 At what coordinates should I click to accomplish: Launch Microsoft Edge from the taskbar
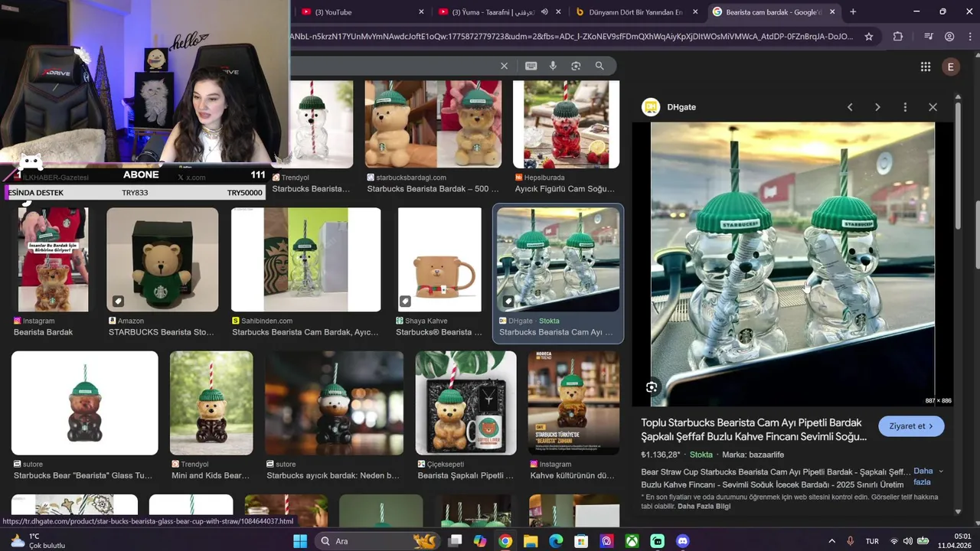(556, 541)
